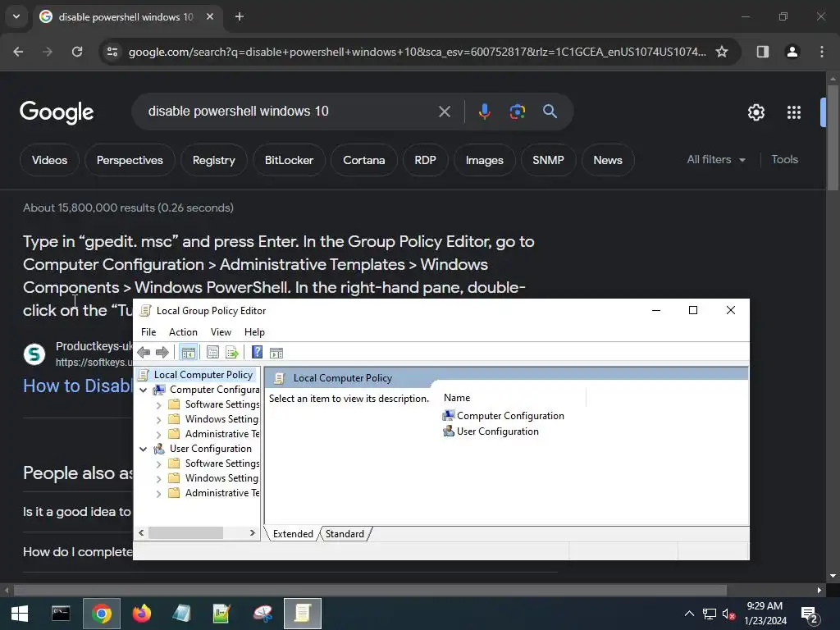Viewport: 840px width, 630px height.
Task: Open Google quick settings gear
Action: point(756,112)
